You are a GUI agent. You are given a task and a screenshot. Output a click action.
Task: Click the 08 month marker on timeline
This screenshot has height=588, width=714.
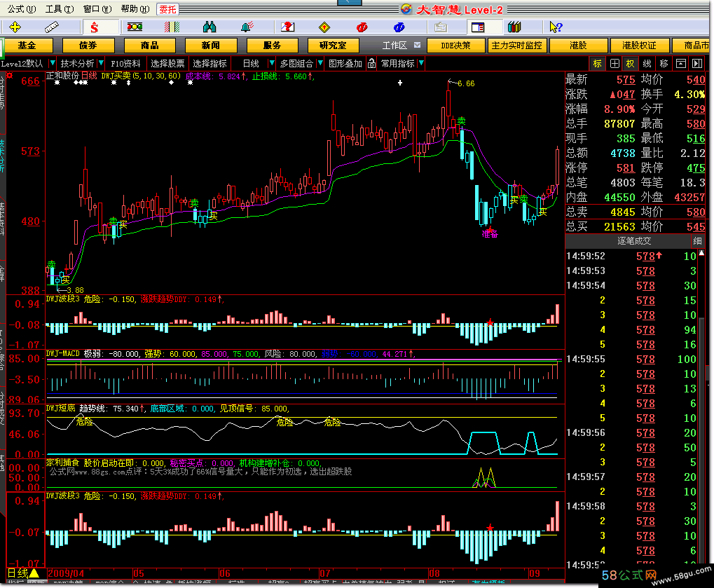pos(434,573)
